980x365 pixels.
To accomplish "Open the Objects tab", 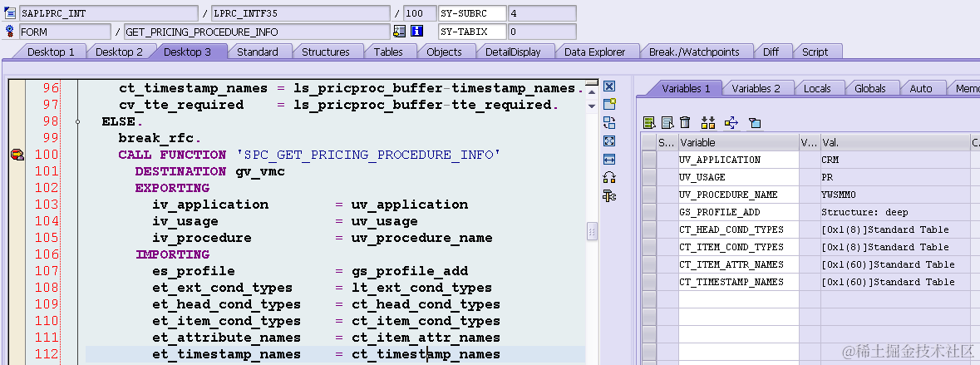I will [444, 52].
